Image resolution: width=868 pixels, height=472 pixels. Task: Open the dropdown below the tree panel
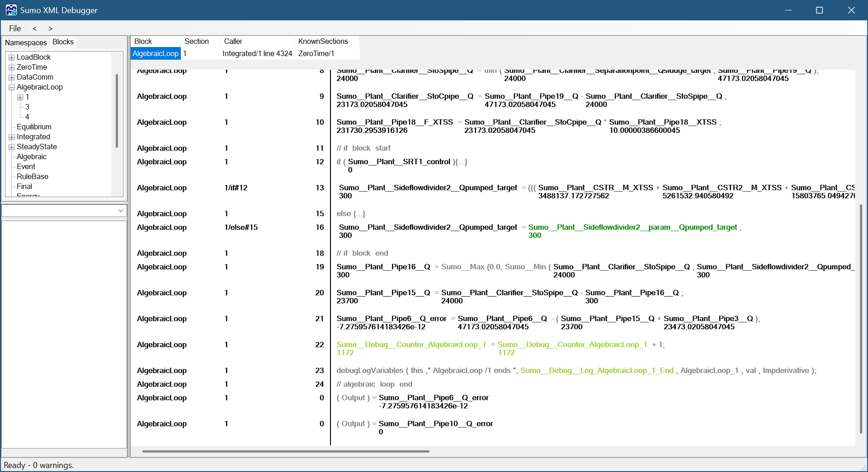coord(121,211)
